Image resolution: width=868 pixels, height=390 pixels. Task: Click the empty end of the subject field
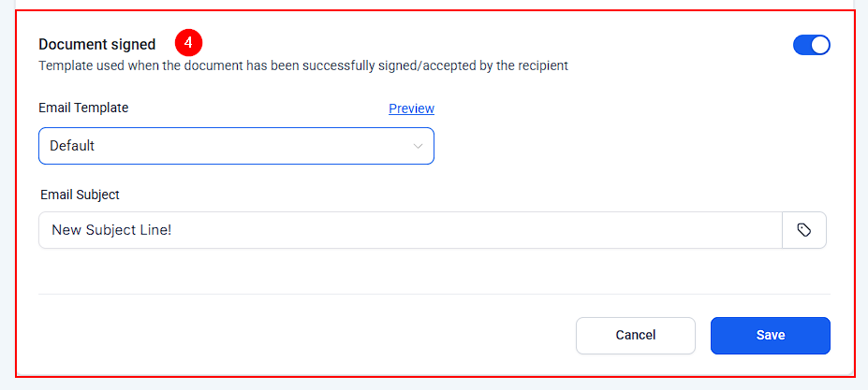[655, 230]
